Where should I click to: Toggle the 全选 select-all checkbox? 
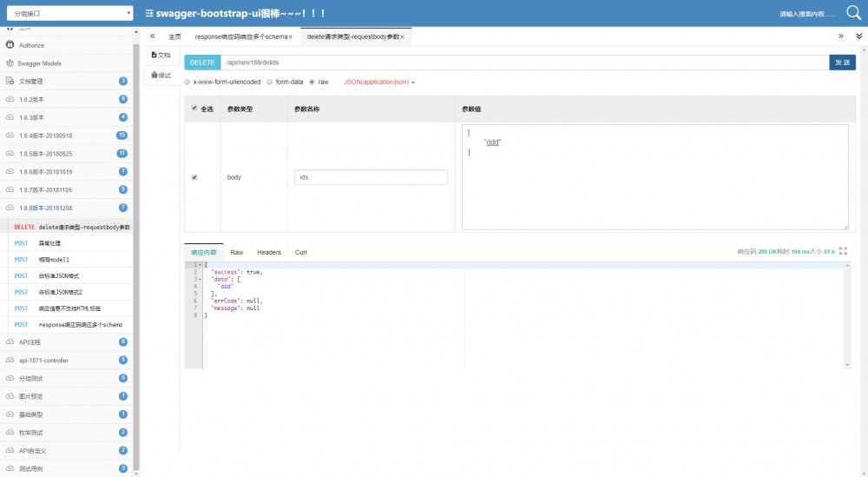pyautogui.click(x=194, y=108)
